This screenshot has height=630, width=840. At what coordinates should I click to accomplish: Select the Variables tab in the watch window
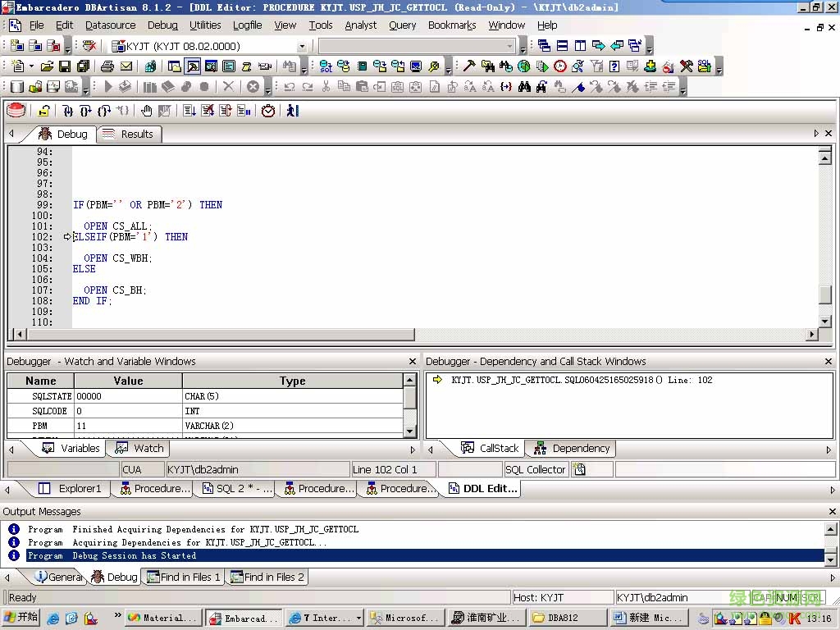pos(79,448)
